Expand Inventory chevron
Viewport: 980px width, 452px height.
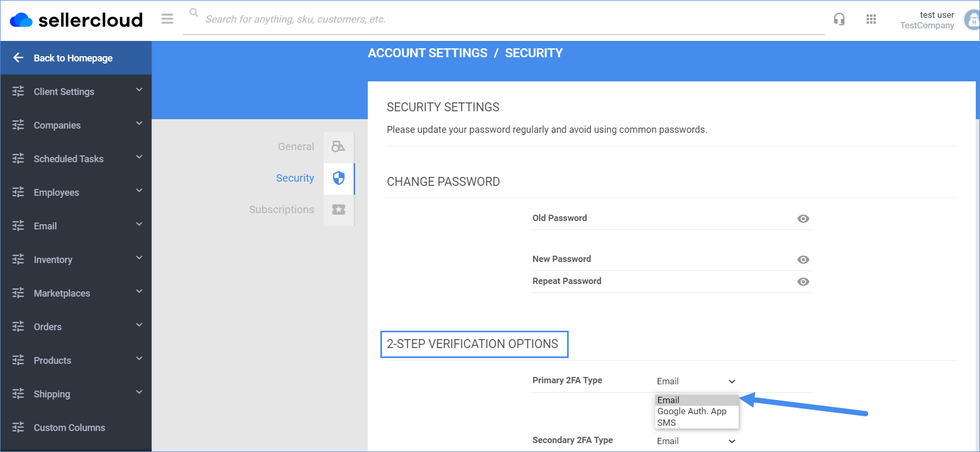(139, 258)
